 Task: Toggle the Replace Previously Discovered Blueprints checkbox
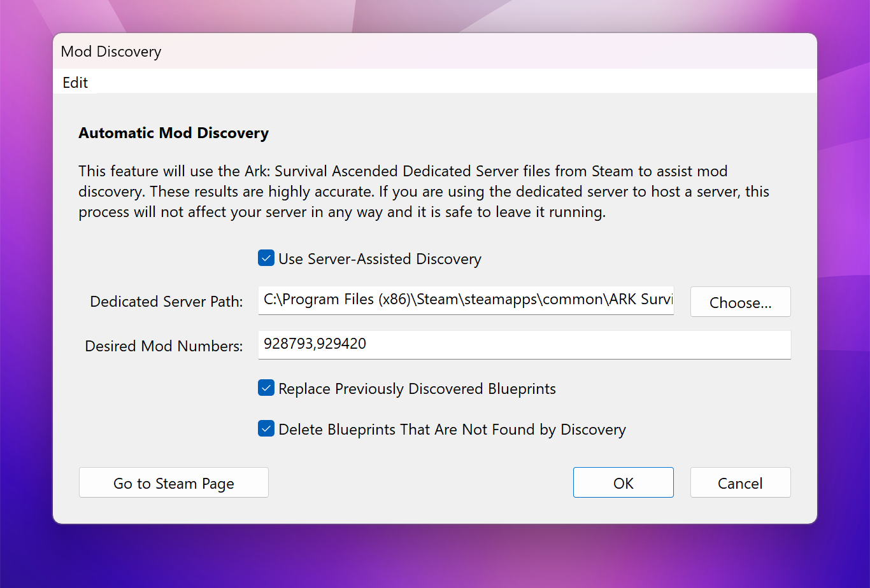[x=266, y=388]
